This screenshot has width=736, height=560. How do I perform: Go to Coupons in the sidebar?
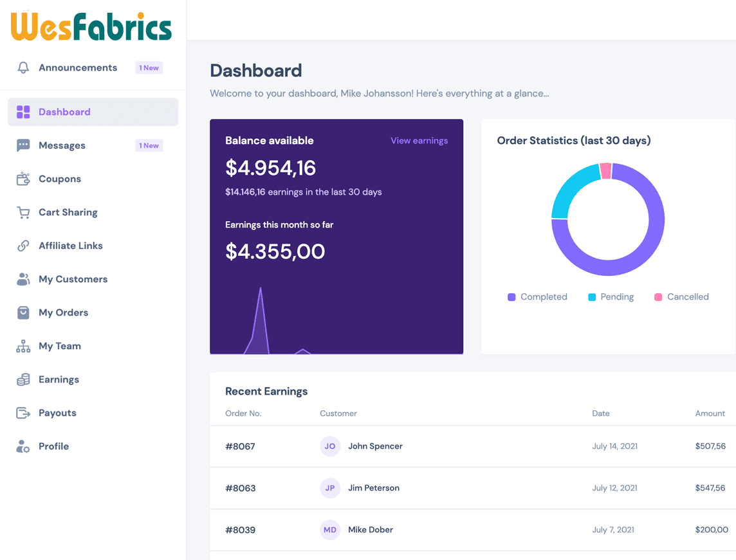coord(93,179)
